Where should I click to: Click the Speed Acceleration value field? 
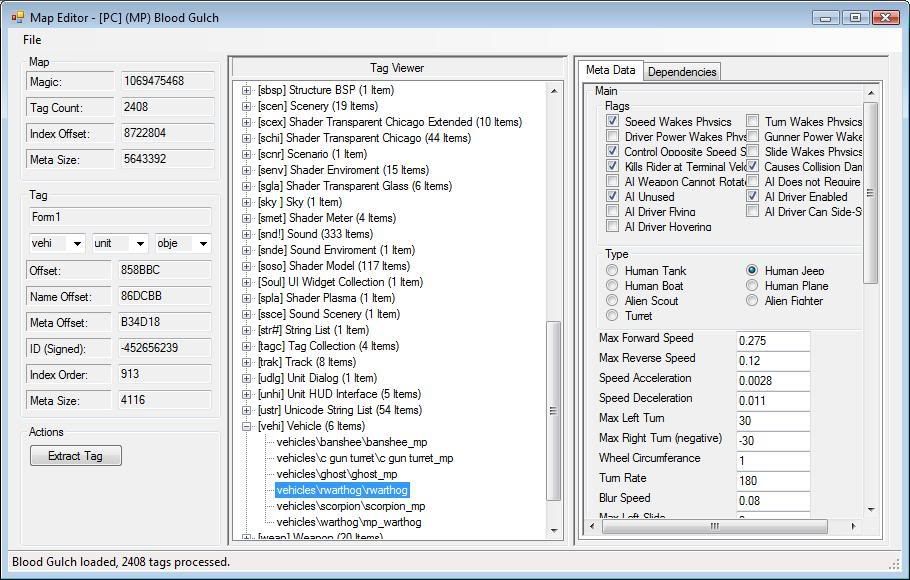click(773, 381)
